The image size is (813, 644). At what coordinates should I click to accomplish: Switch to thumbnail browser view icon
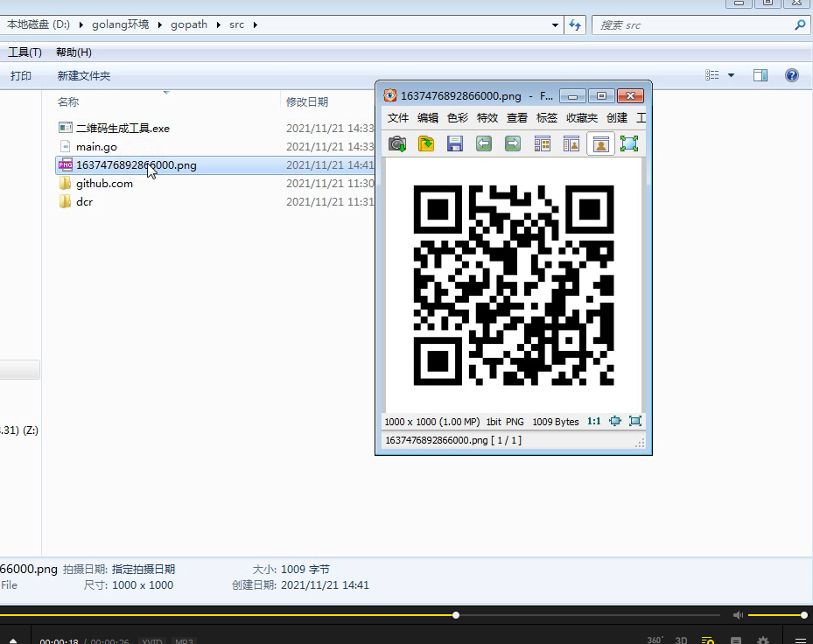(543, 143)
